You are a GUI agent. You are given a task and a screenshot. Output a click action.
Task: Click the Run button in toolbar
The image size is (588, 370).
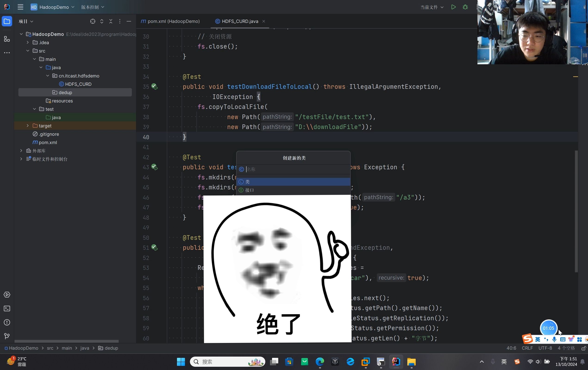453,7
